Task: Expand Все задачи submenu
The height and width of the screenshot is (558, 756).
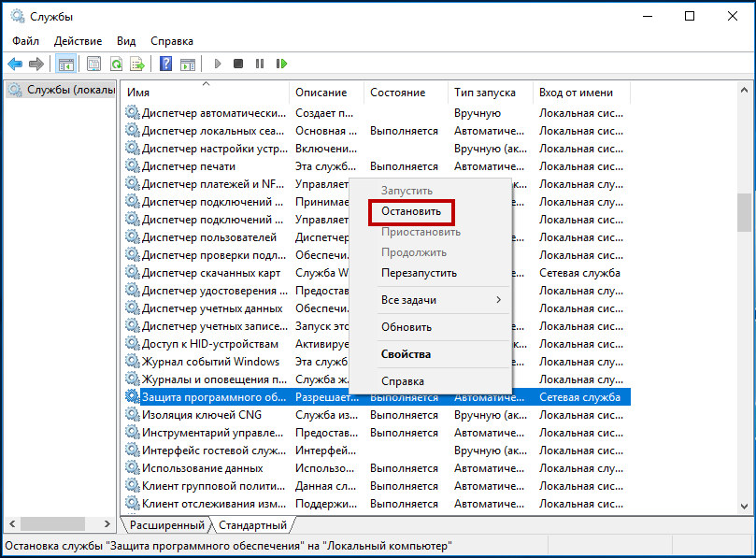Action: click(430, 300)
